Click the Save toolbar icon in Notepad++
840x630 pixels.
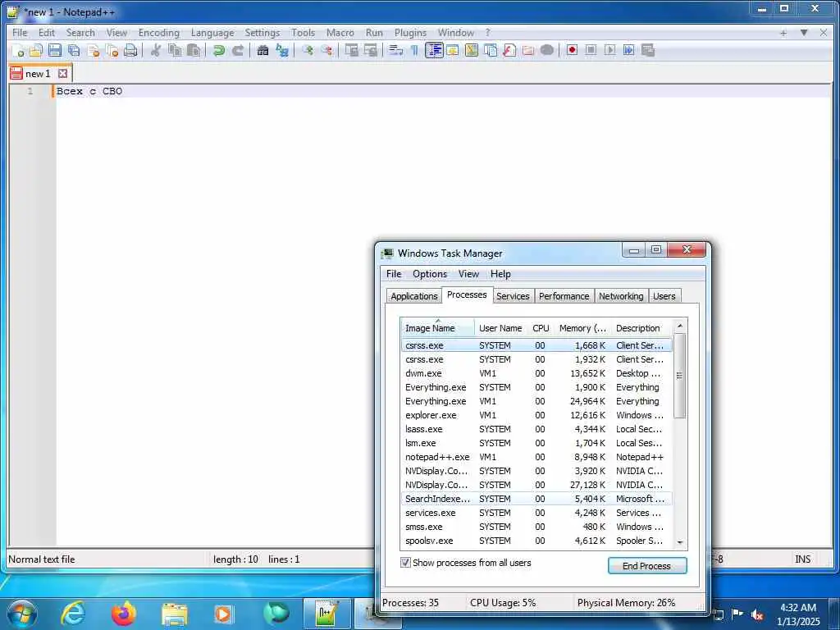(x=55, y=50)
